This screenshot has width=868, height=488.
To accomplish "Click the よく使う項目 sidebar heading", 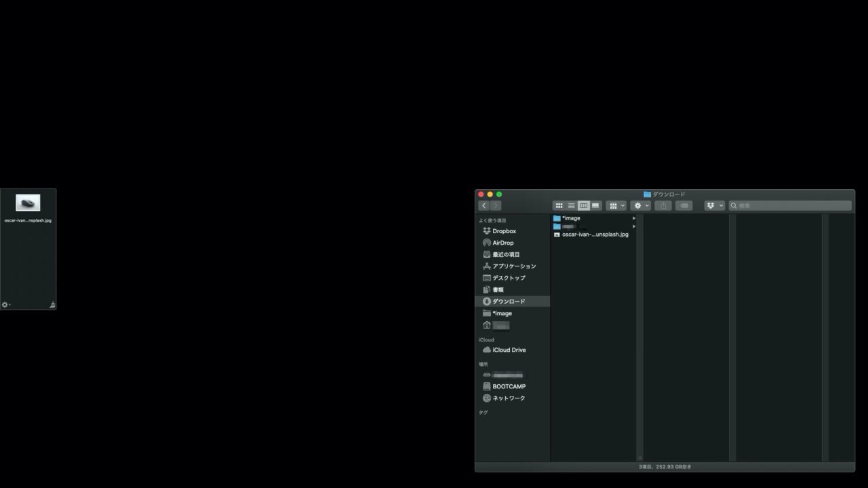I will coord(492,221).
